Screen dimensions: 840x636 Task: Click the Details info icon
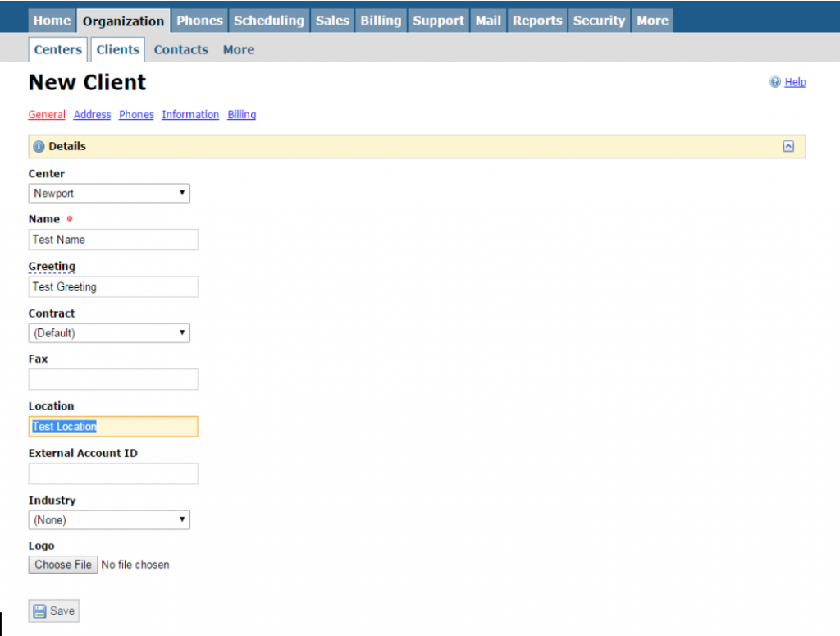coord(39,146)
